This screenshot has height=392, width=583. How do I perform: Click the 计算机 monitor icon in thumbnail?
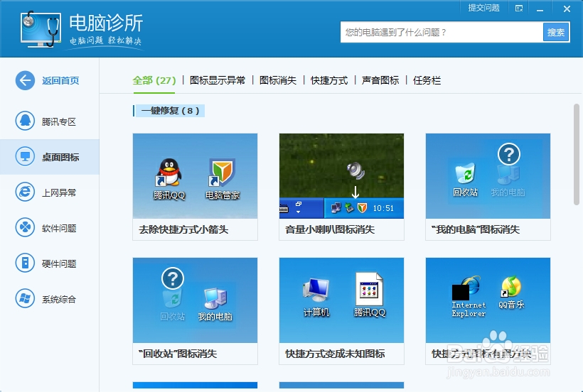(316, 290)
